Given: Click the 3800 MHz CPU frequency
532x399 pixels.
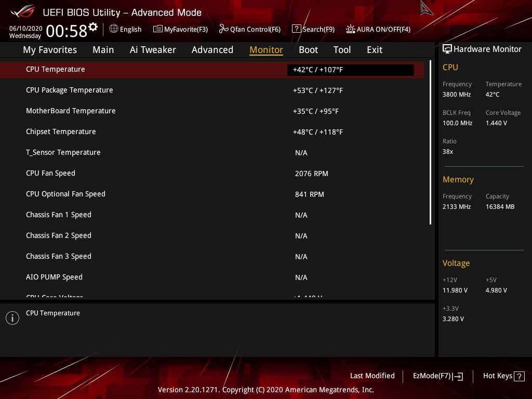Looking at the screenshot, I should (x=457, y=95).
